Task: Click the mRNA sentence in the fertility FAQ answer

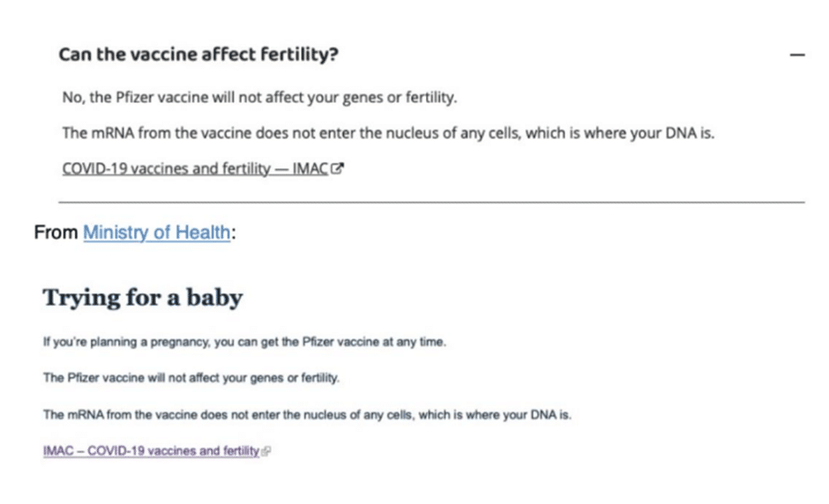Action: coord(388,133)
